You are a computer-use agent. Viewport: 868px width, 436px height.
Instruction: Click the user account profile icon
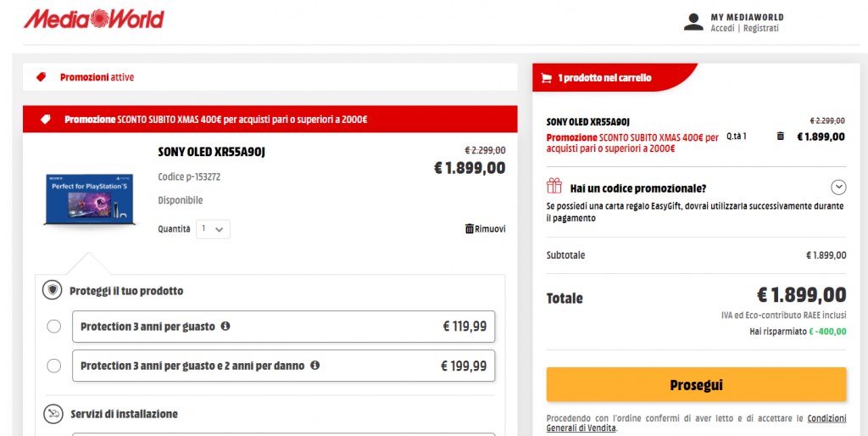693,22
